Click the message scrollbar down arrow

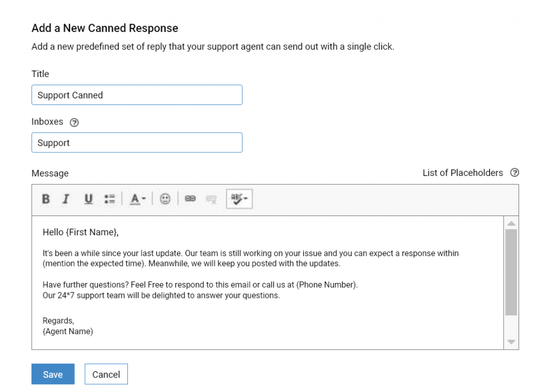[511, 342]
